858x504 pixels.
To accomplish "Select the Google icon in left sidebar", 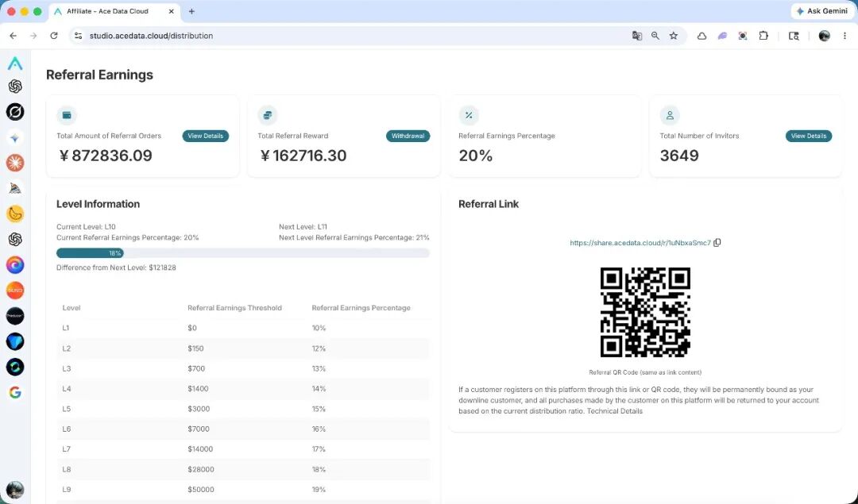I will [15, 393].
